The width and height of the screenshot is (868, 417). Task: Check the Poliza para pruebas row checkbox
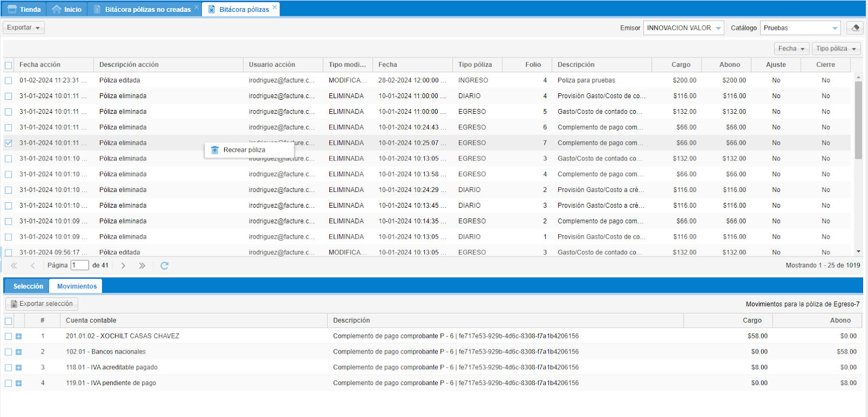click(x=9, y=80)
